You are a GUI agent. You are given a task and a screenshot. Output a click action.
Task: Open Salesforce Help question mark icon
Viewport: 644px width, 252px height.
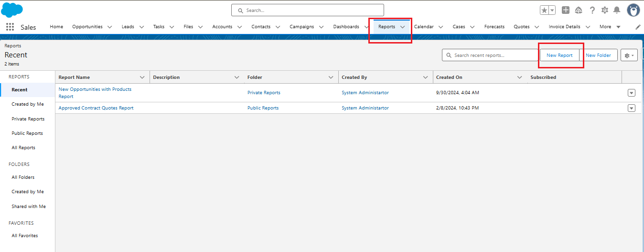point(592,10)
